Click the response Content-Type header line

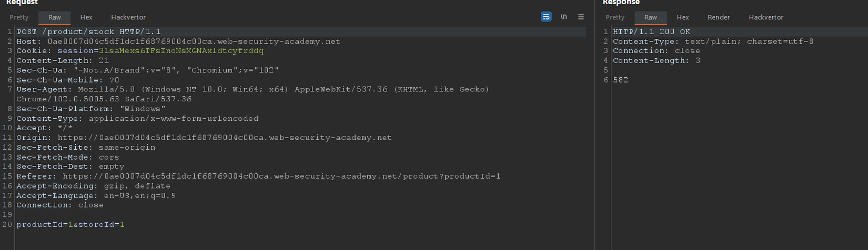click(x=713, y=41)
